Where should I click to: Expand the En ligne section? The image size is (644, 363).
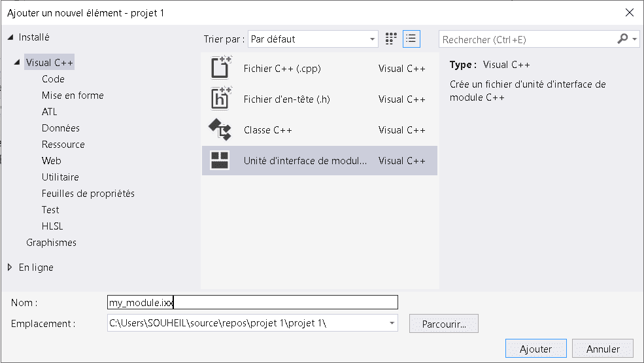pos(10,268)
